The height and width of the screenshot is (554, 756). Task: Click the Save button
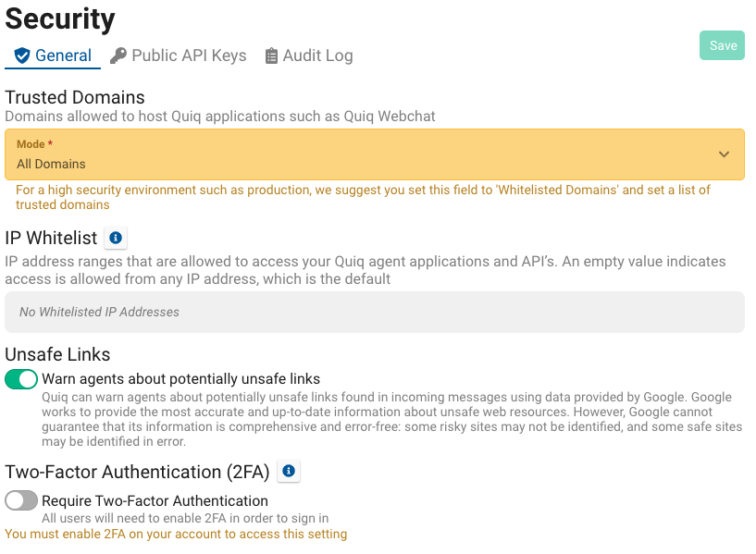click(723, 45)
